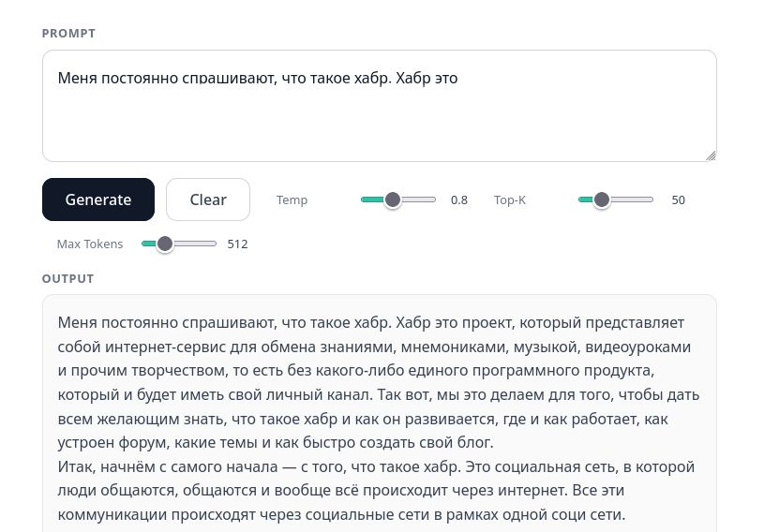Click output line starting 'собой интернет-сервис'
The image size is (764, 532).
(374, 347)
